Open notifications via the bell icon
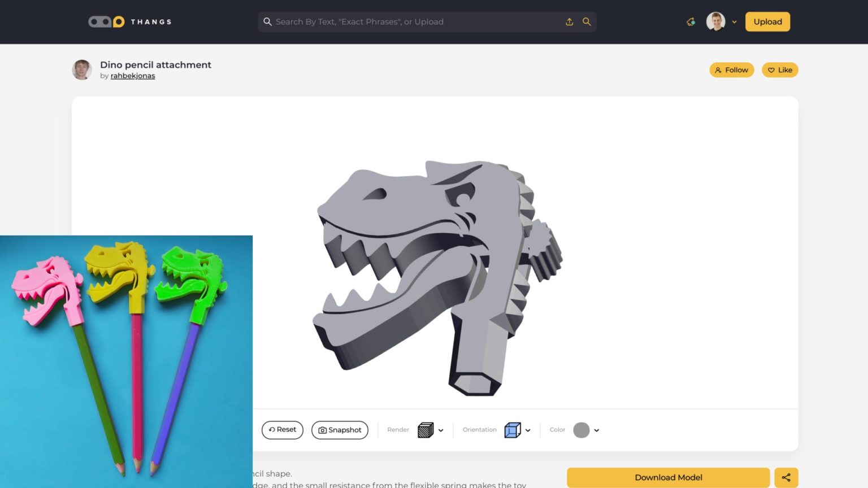Viewport: 868px width, 488px height. [x=691, y=21]
